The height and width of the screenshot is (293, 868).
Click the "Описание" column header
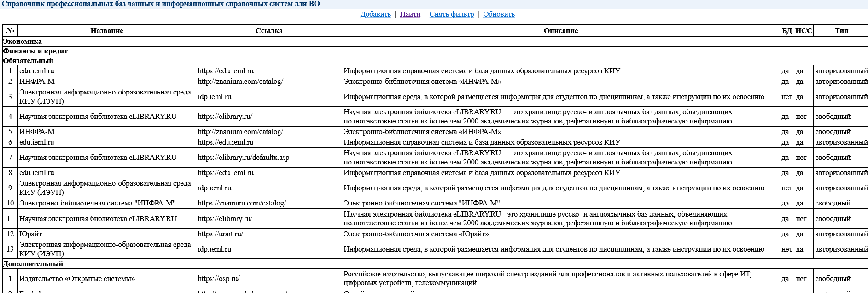coord(561,31)
